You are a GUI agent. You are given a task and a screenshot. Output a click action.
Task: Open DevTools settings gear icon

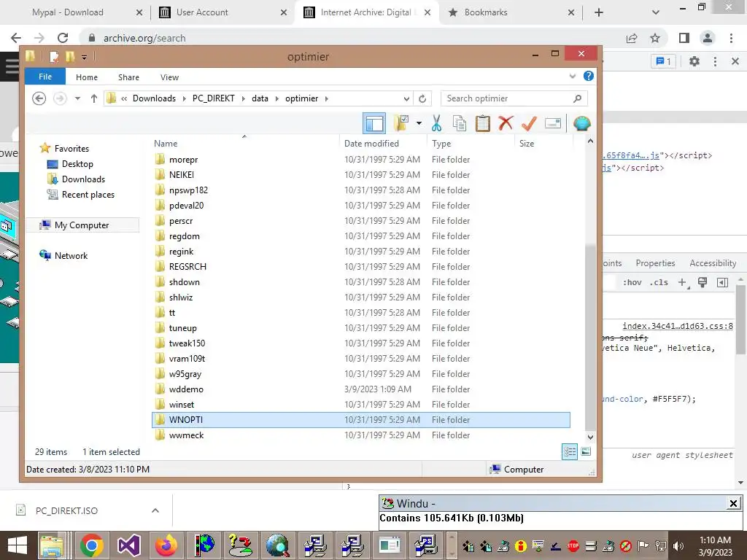coord(694,61)
